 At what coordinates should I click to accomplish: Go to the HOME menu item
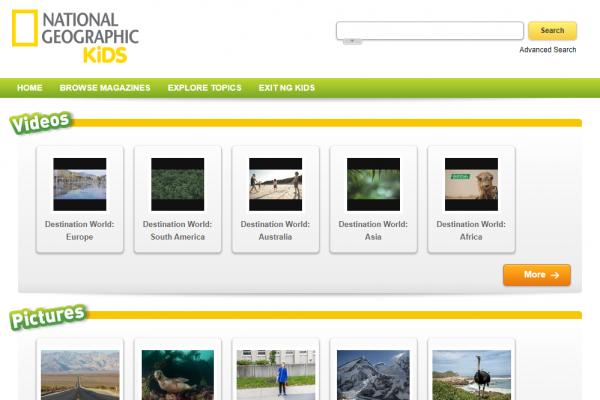point(29,88)
